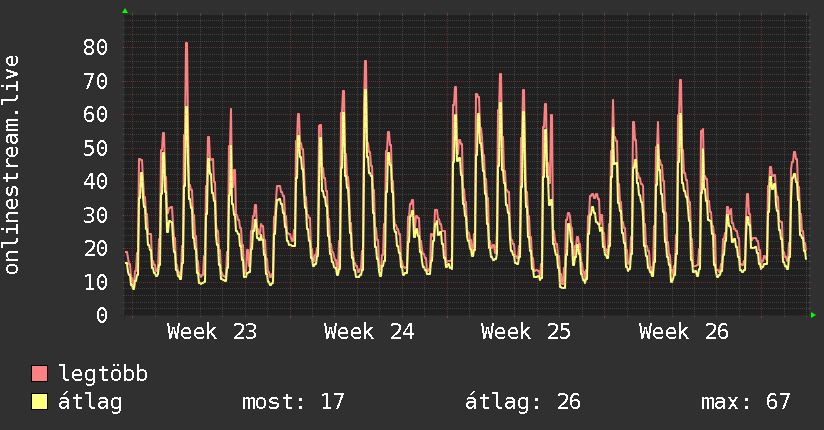824x430 pixels.
Task: Click the 20 value on the y-axis
Action: click(95, 249)
